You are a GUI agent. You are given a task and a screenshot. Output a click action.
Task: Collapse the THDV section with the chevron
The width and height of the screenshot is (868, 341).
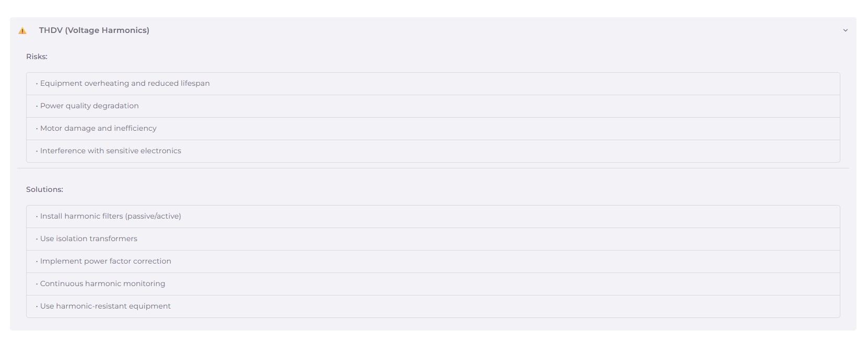click(x=845, y=30)
